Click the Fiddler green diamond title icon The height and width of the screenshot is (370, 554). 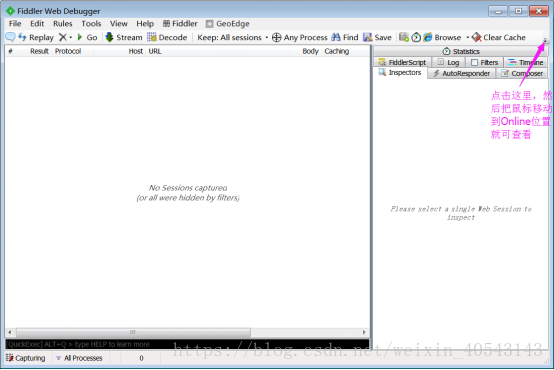tap(11, 11)
